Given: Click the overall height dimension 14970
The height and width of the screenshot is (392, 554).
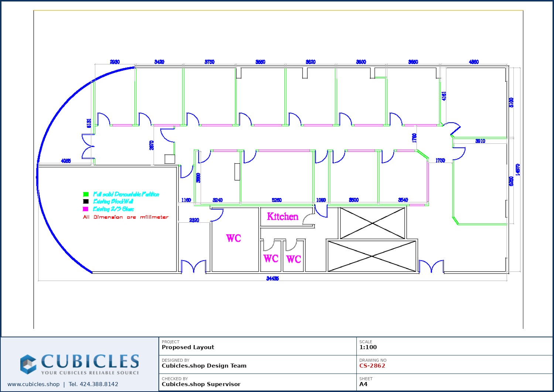Looking at the screenshot, I should tap(518, 170).
